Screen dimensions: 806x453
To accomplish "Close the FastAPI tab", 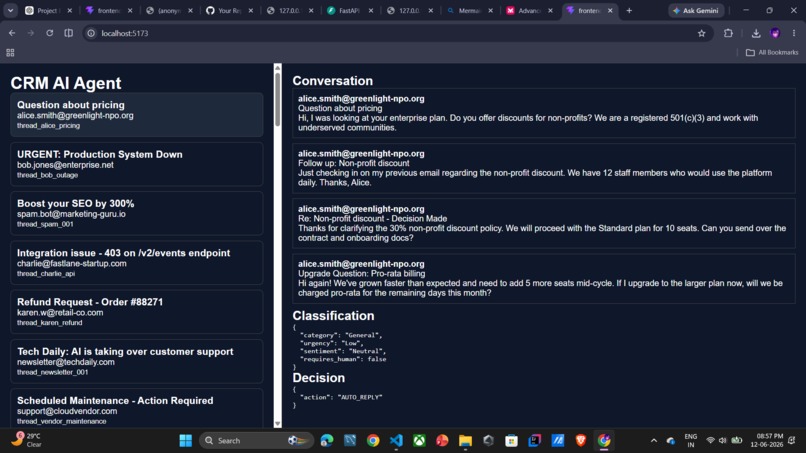I will [371, 10].
